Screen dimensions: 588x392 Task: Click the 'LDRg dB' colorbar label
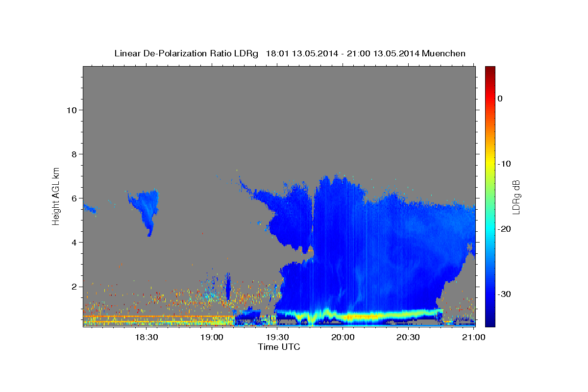coord(516,196)
